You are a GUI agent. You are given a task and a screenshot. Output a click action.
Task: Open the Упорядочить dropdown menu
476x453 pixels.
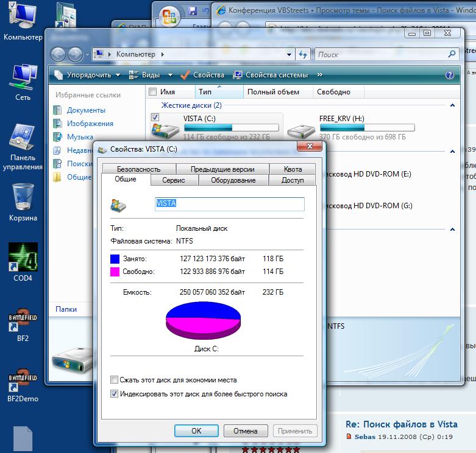[x=118, y=75]
